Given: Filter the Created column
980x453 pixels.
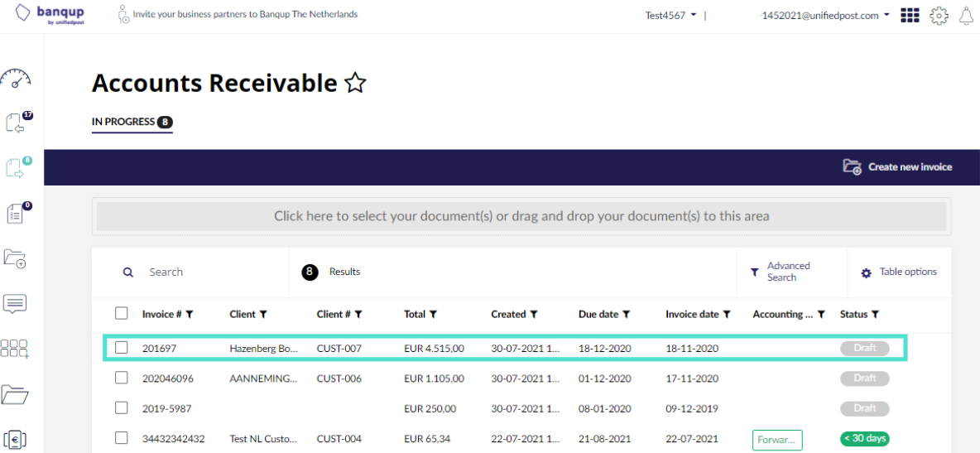Looking at the screenshot, I should tap(533, 315).
